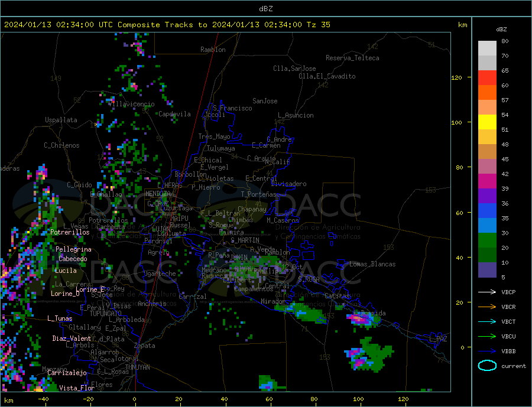532x407 pixels.
Task: Click the dBZ heading above the color scale
Action: pos(501,30)
